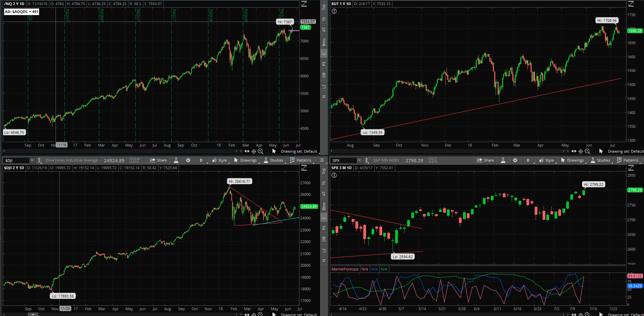Select the pointer cursor tool under RUT chart
644x316 pixels.
601,151
